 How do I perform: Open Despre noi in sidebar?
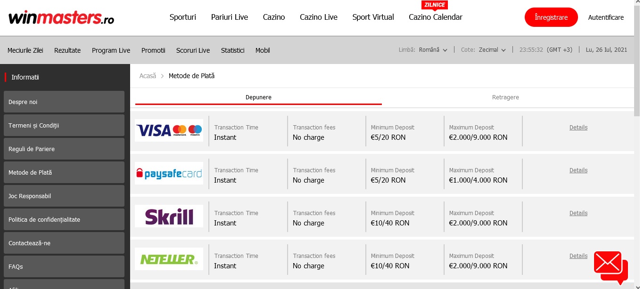64,102
